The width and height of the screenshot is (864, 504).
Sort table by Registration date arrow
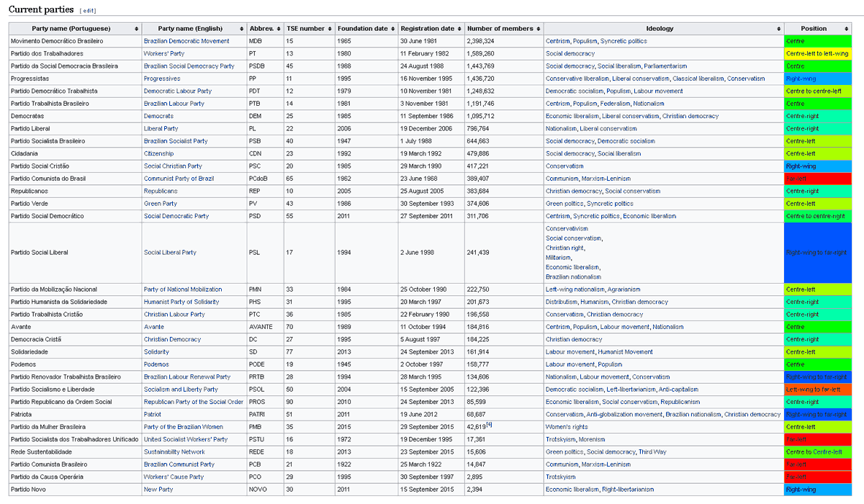pos(459,29)
